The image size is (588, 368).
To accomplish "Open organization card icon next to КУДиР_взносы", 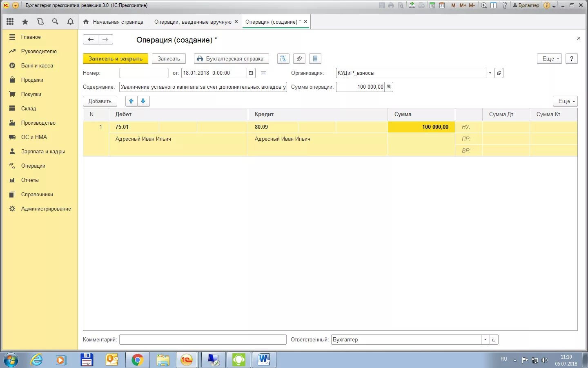I will pyautogui.click(x=499, y=73).
